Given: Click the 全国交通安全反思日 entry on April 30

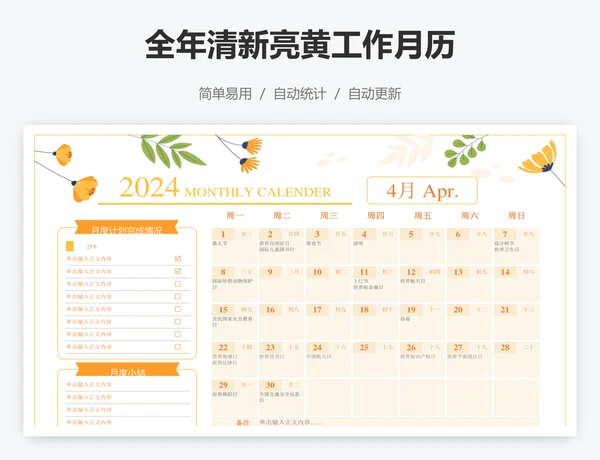Looking at the screenshot, I should click(279, 397).
